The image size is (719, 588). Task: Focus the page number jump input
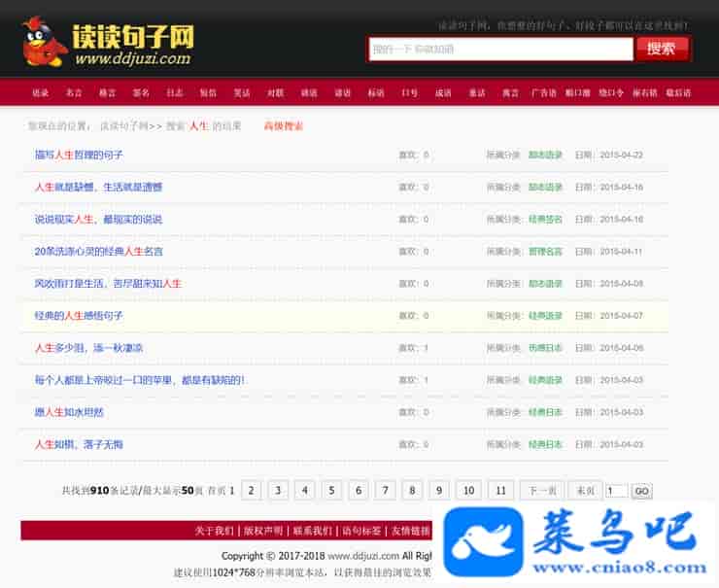coord(616,491)
